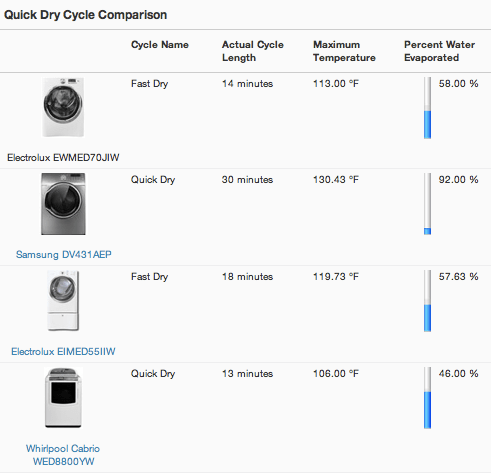This screenshot has height=474, width=492.
Task: Click the 58.00 % water evaporated bar
Action: [427, 108]
